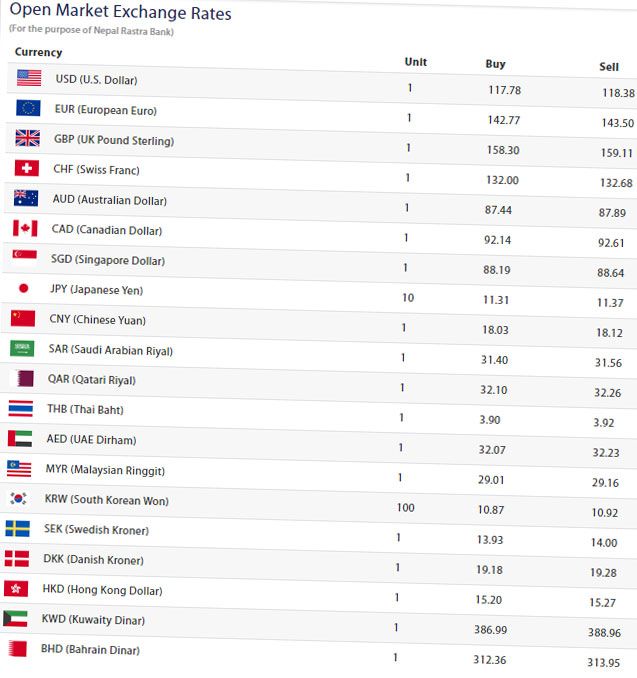
Task: Click the KWD buy rate 386.99
Action: [490, 630]
